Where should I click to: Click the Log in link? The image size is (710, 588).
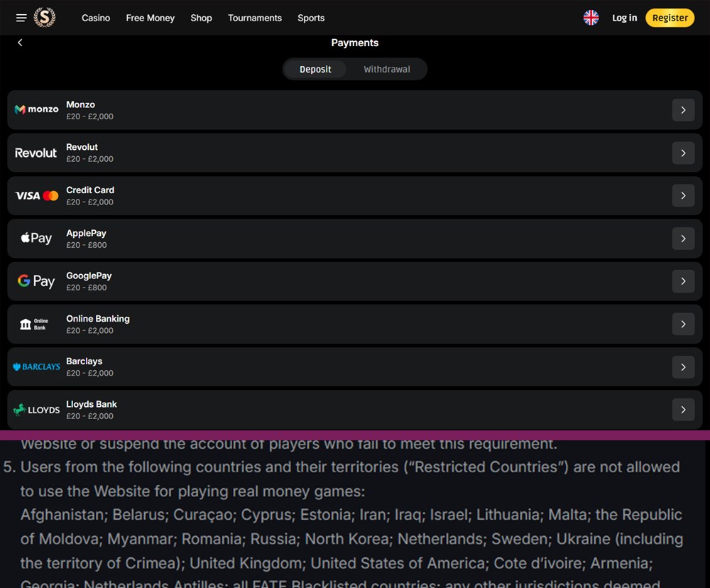(624, 18)
